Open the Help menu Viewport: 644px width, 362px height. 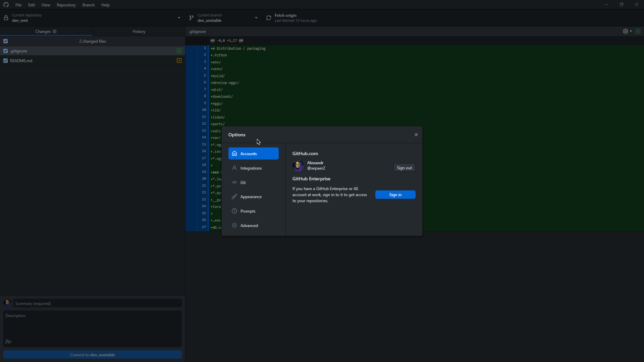105,5
